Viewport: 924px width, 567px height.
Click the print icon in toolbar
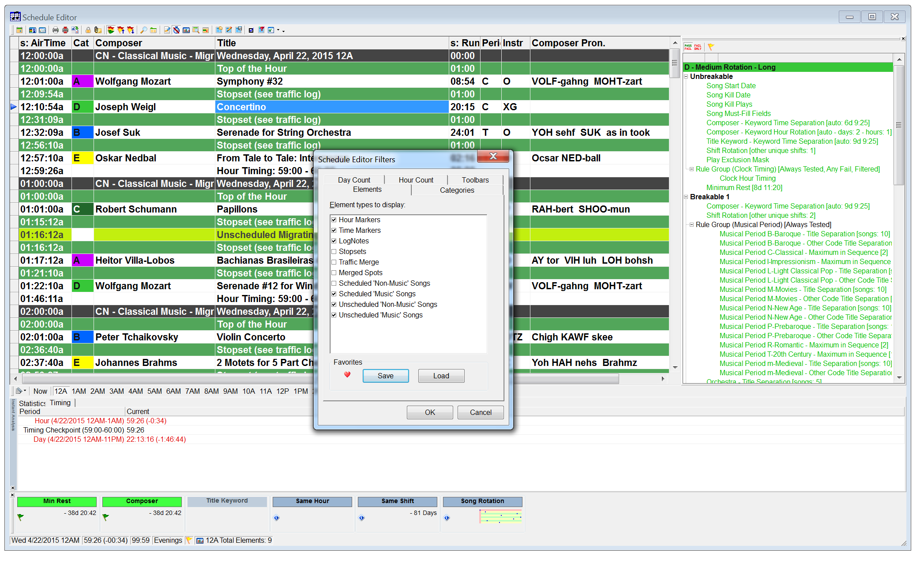coord(56,30)
